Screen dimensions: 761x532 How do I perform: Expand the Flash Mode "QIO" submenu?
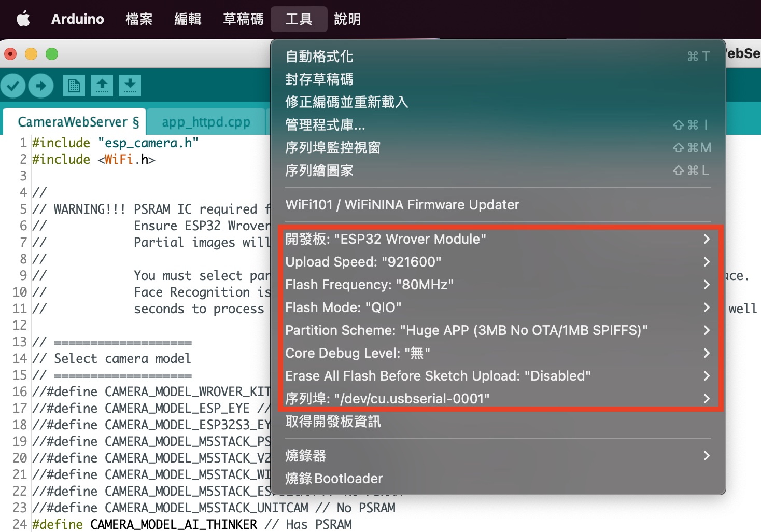coord(498,307)
